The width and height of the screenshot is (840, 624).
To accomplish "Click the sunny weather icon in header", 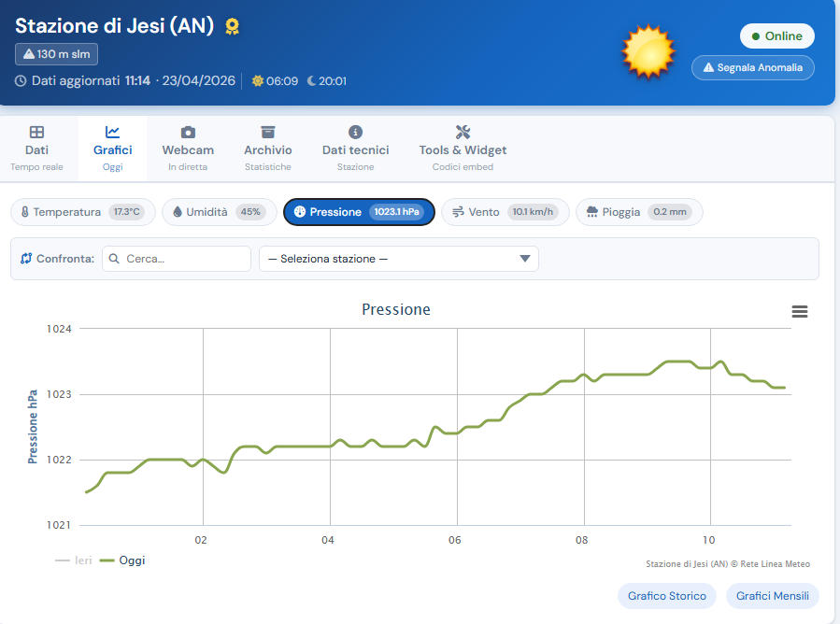I will tap(648, 51).
